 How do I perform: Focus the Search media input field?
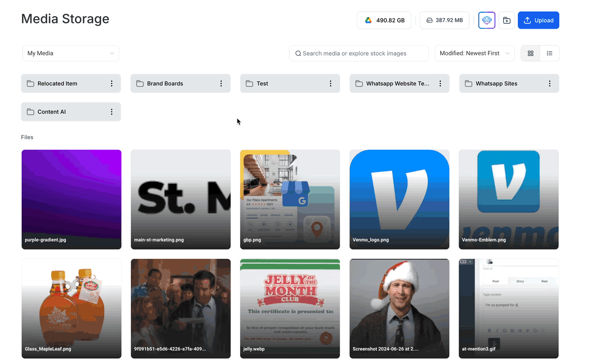click(x=359, y=53)
